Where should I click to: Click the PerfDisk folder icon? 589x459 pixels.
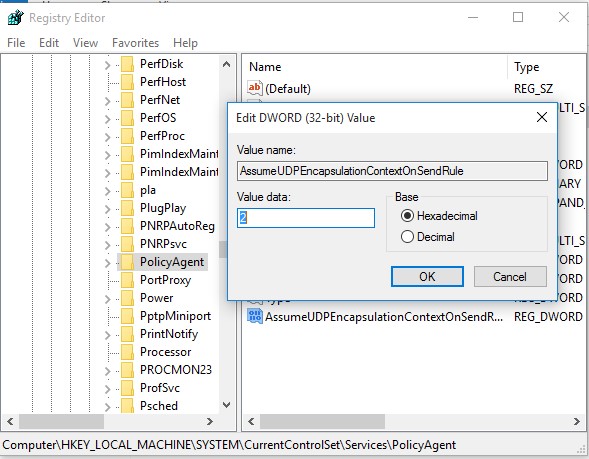[x=127, y=64]
